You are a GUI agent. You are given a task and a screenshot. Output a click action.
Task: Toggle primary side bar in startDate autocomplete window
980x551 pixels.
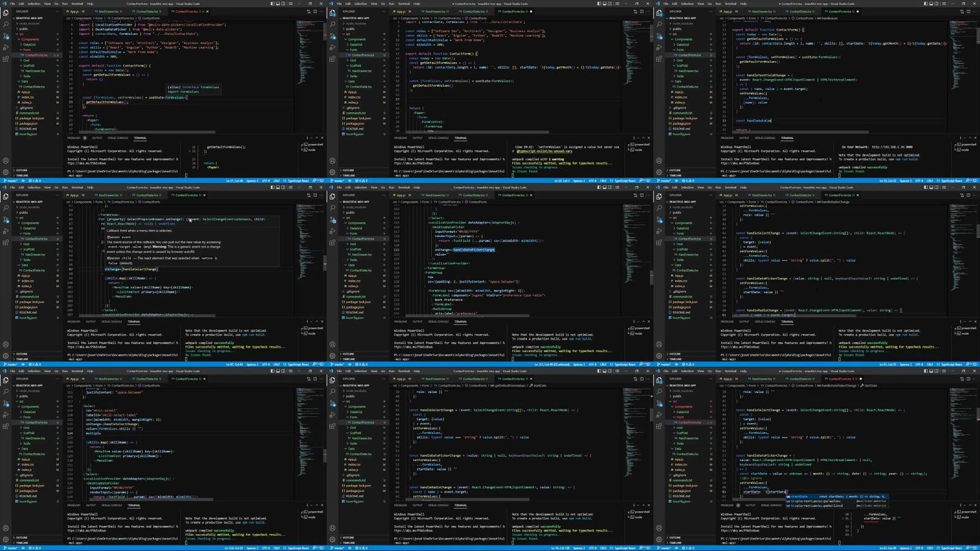(926, 371)
